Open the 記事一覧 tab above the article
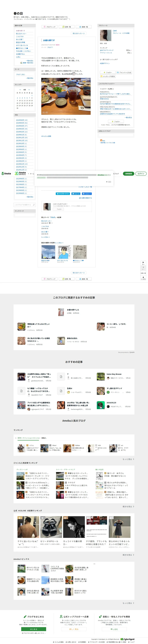 (x=66, y=27)
